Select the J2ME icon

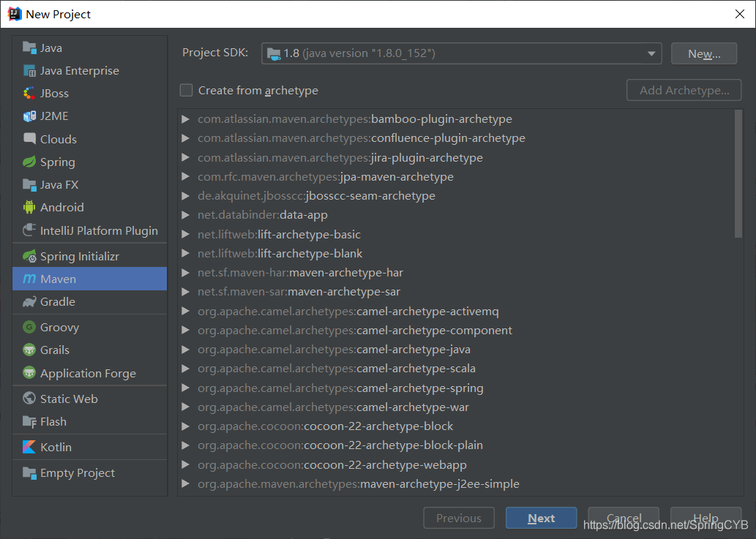[x=29, y=116]
